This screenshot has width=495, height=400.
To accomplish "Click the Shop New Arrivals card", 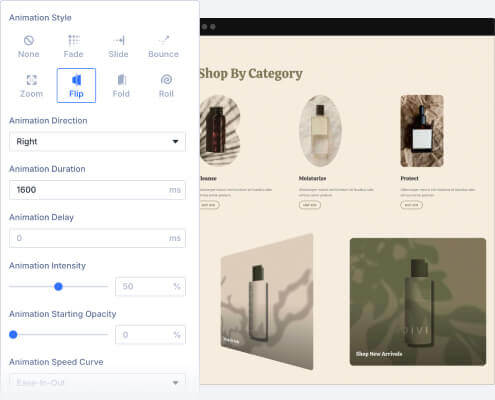I will point(418,302).
